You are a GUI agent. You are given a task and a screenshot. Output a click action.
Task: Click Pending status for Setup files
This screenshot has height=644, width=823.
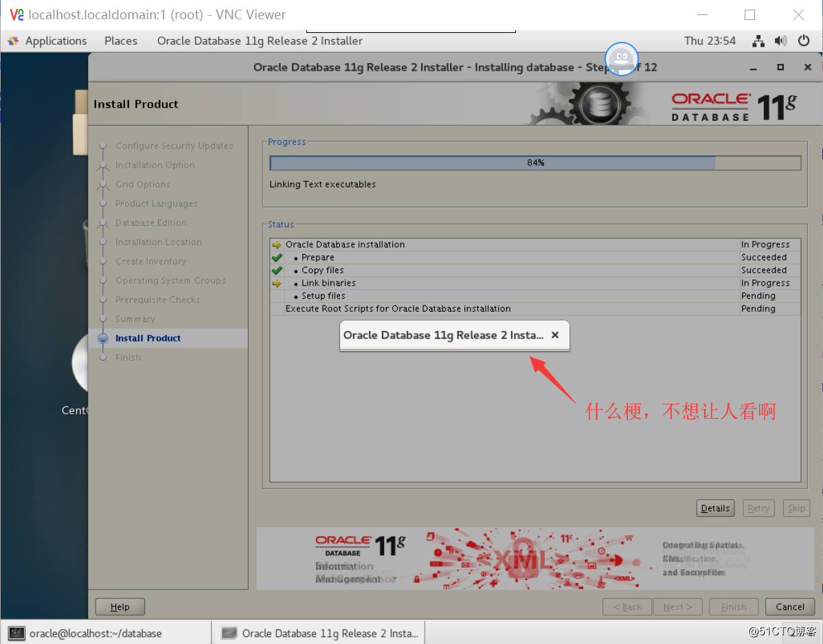[x=758, y=296]
